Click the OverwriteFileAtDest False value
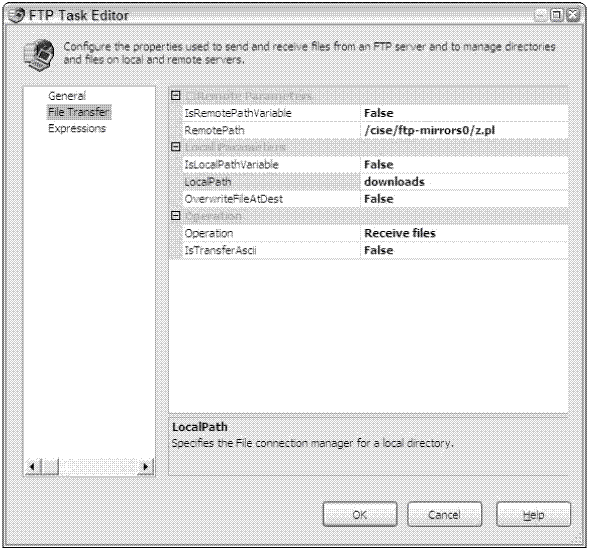 pos(464,199)
